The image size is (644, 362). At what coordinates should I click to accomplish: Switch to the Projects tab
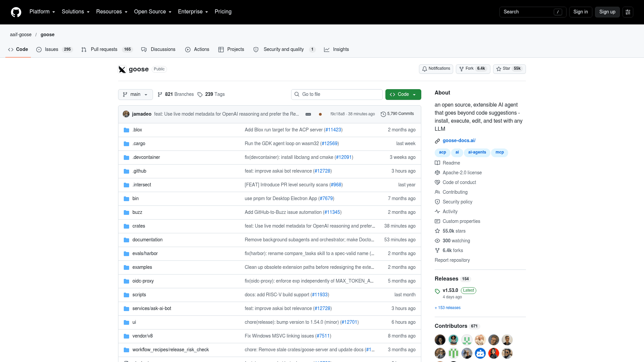coord(231,49)
